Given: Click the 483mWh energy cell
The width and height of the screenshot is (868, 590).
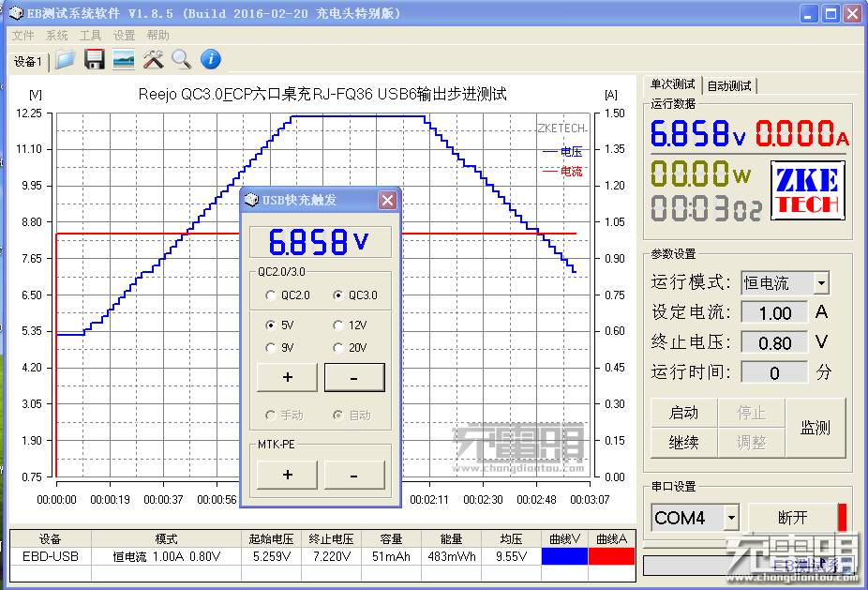Looking at the screenshot, I should click(452, 556).
